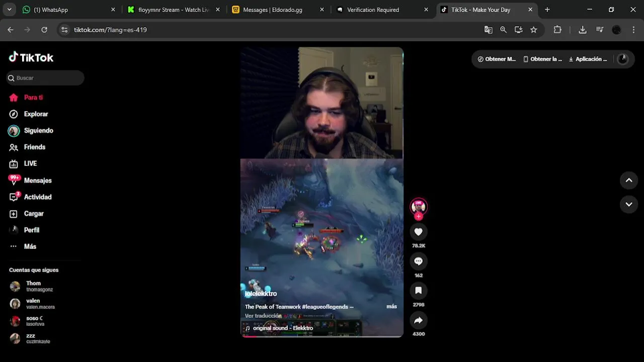Open the LIVE section
The image size is (644, 362).
(x=30, y=164)
